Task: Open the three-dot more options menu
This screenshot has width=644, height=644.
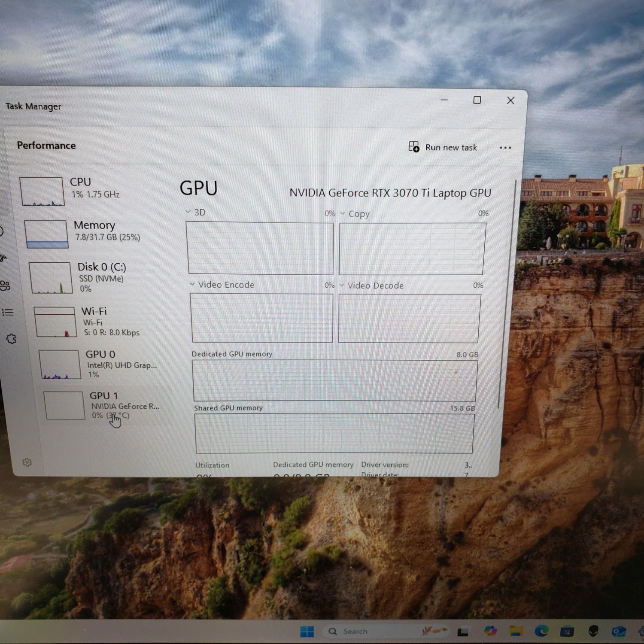Action: tap(505, 148)
